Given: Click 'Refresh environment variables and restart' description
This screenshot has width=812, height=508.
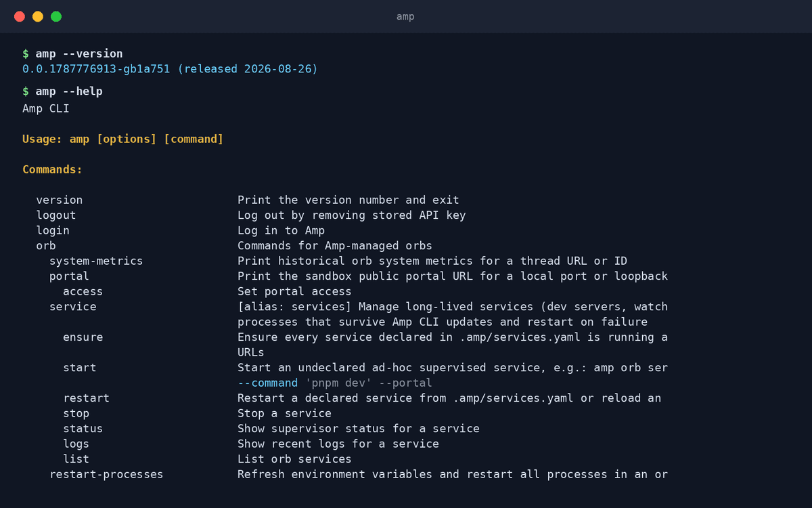Looking at the screenshot, I should pyautogui.click(x=453, y=474).
